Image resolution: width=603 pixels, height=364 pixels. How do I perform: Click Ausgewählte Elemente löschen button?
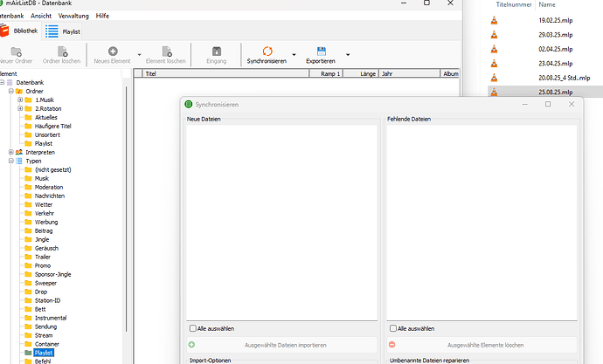[x=482, y=345]
